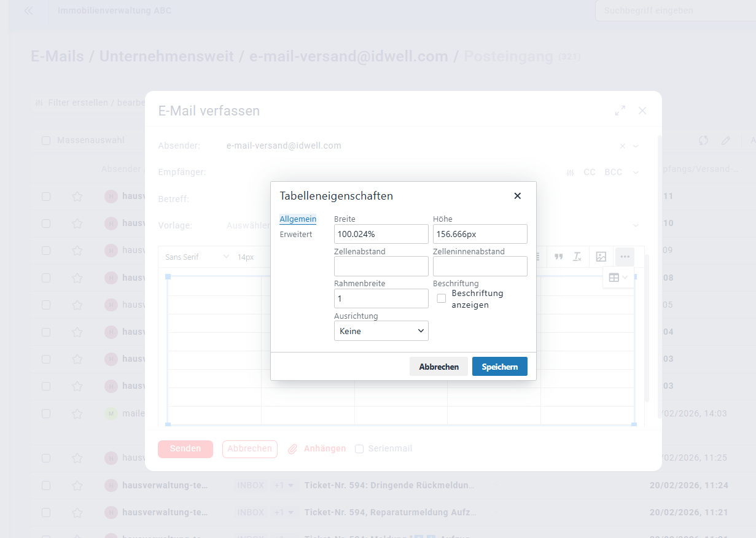The image size is (756, 538).
Task: Click the clear formatting icon
Action: (x=577, y=257)
